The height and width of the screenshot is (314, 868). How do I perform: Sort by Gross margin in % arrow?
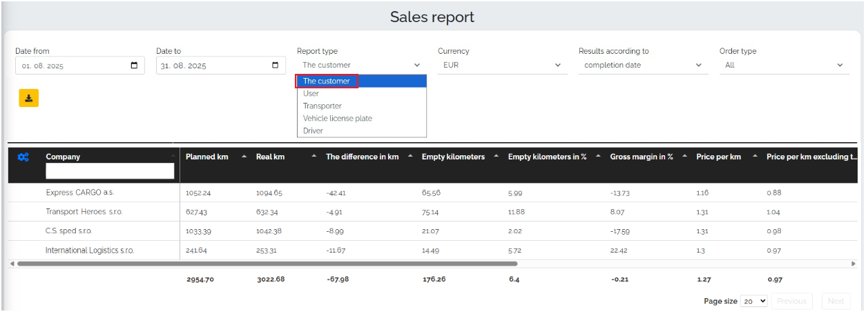(684, 157)
